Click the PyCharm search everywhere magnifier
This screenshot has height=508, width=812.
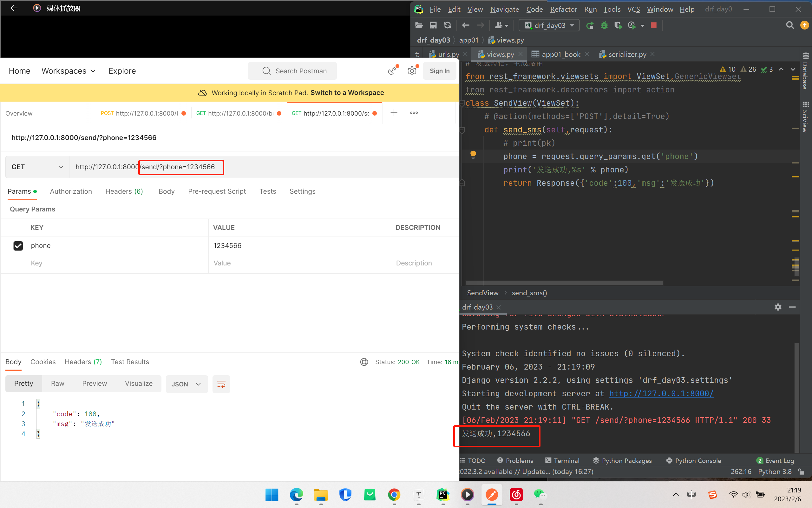coord(790,25)
